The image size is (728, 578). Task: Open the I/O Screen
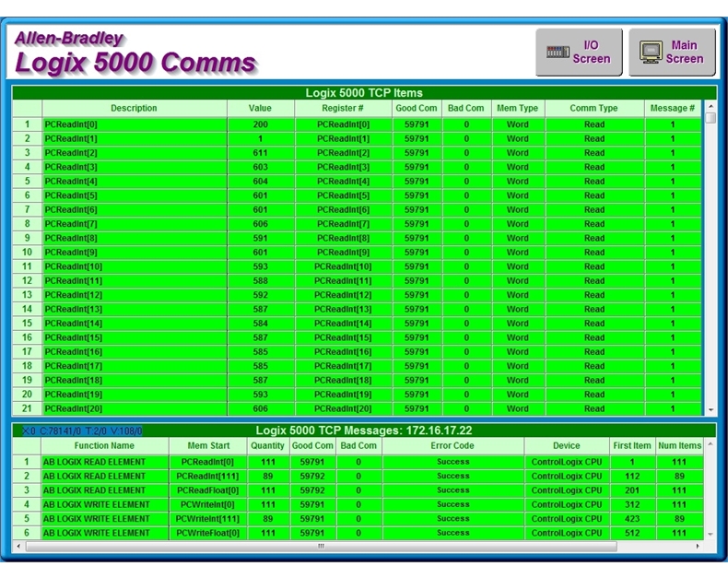coord(579,52)
